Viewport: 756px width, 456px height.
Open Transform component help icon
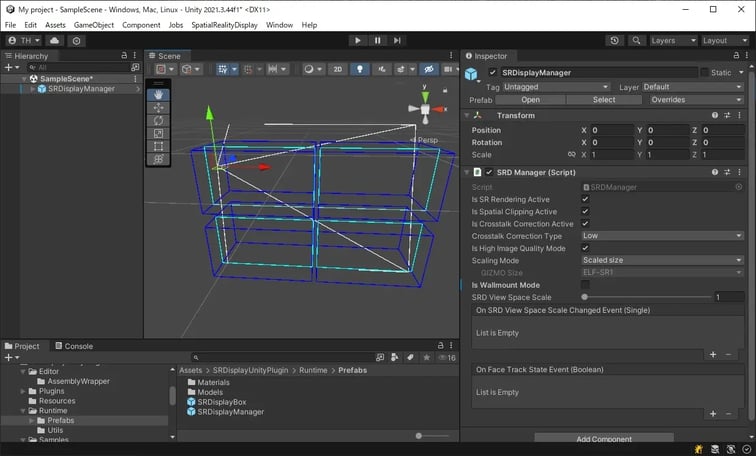click(x=715, y=115)
